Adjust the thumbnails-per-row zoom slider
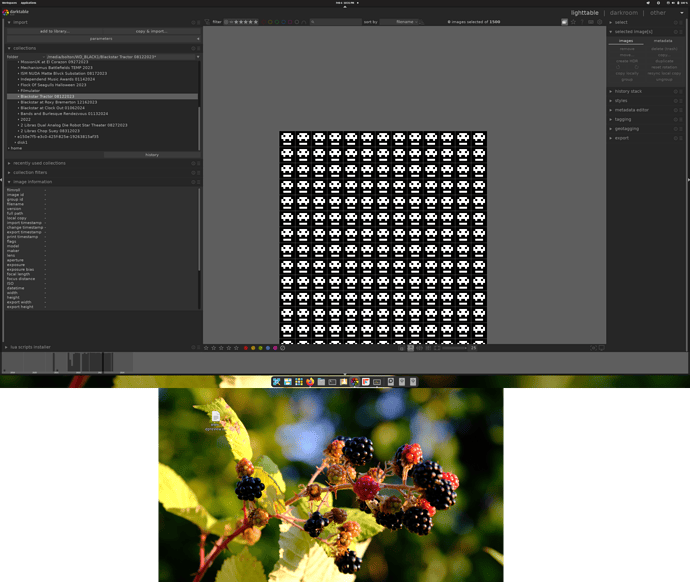Image resolution: width=690 pixels, height=582 pixels. pyautogui.click(x=455, y=348)
